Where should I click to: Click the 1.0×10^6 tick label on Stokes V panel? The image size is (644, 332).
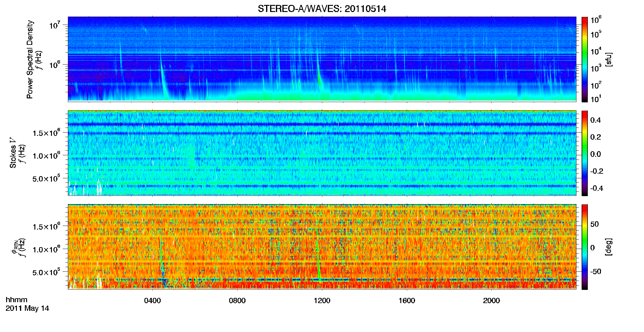[x=46, y=156]
